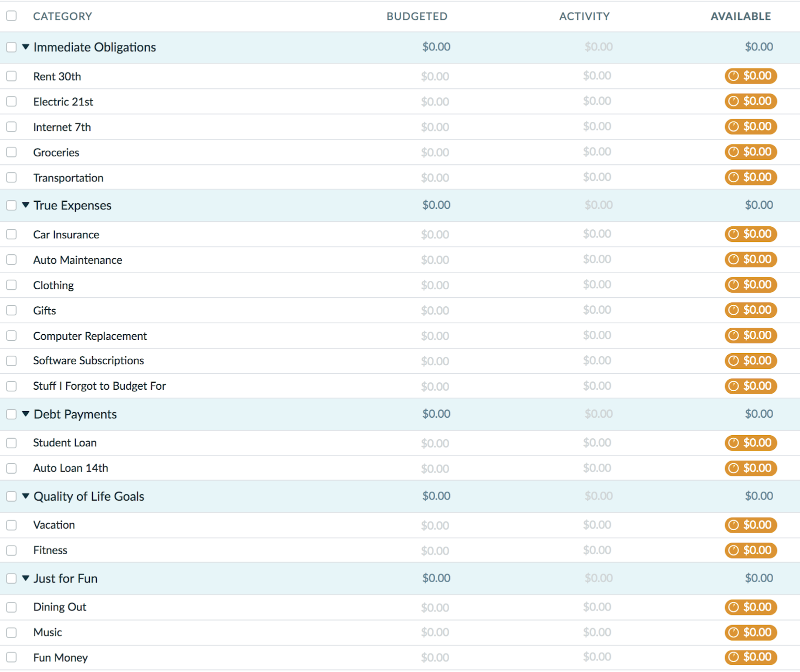Screen dimensions: 800x672
Task: Open the Electric 21st category name
Action: 63,102
